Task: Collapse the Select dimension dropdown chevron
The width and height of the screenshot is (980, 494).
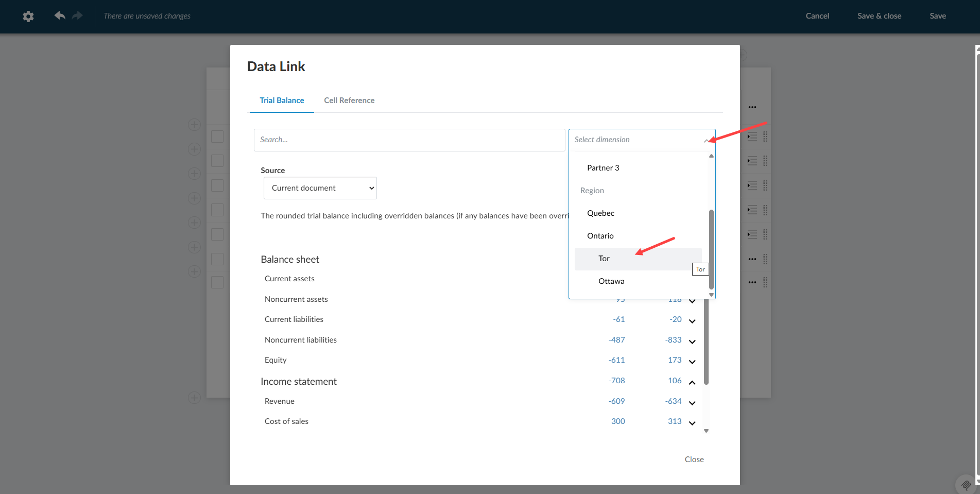Action: coord(707,140)
